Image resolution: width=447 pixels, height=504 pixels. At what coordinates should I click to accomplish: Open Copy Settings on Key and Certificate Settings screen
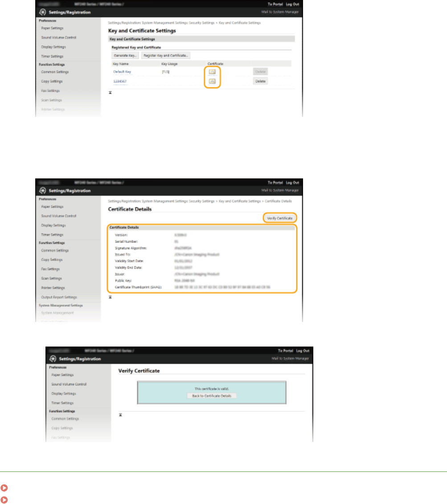(52, 81)
